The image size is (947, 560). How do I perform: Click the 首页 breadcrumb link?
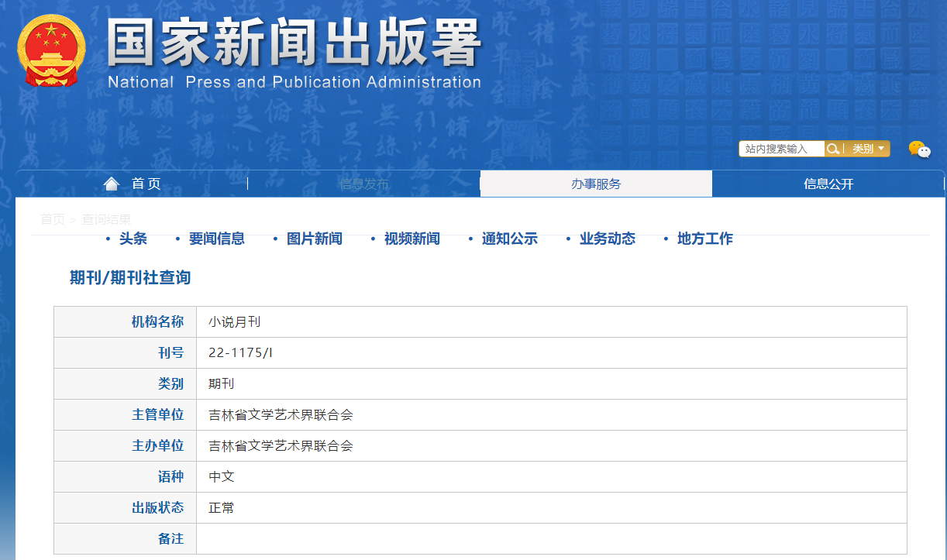click(x=53, y=219)
